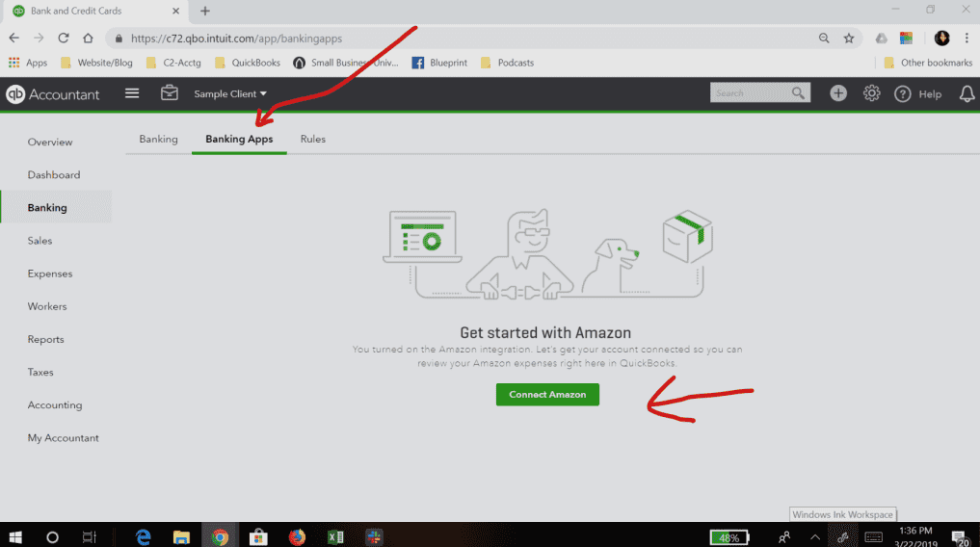Open the Chrome three-dot menu
980x547 pixels.
(967, 39)
